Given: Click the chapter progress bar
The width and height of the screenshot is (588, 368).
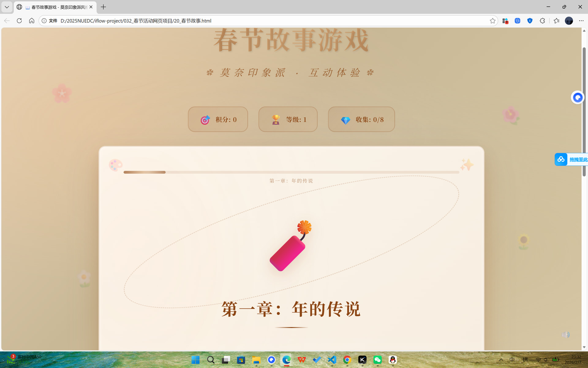Looking at the screenshot, I should tap(291, 172).
